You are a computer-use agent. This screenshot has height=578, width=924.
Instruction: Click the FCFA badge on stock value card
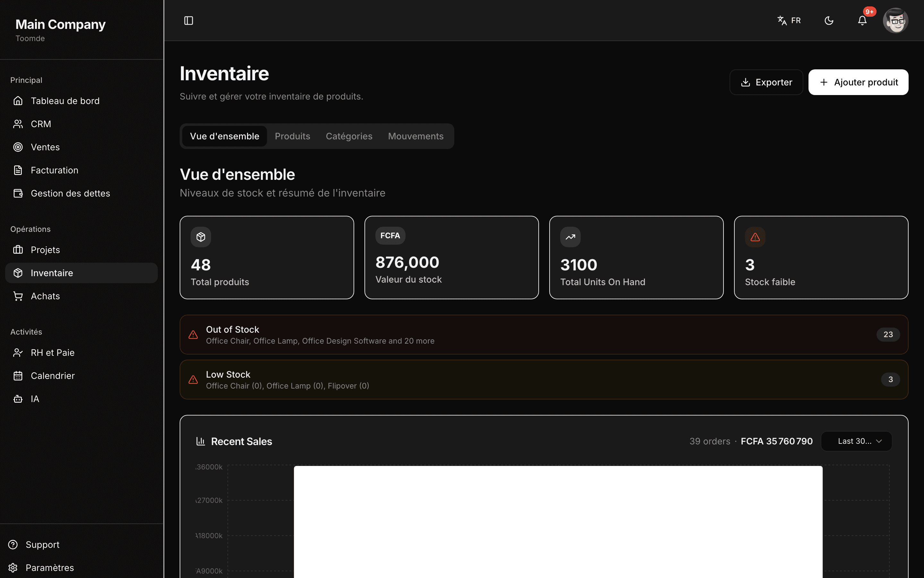coord(390,235)
